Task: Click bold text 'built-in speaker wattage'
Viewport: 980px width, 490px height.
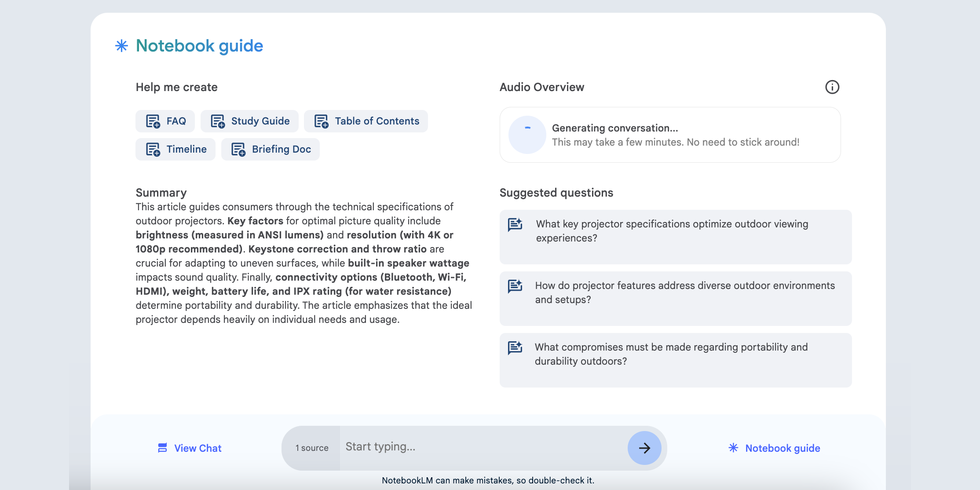Action: [x=409, y=263]
